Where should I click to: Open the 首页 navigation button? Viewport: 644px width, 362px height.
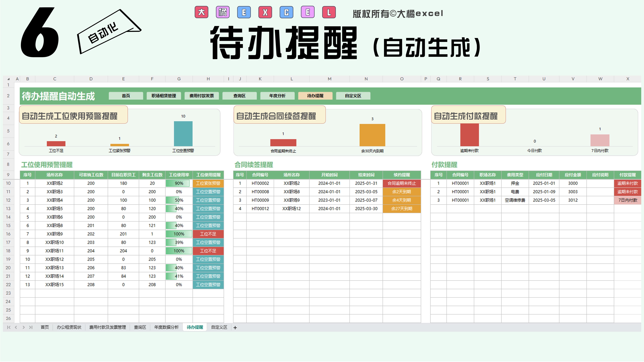pos(126,96)
